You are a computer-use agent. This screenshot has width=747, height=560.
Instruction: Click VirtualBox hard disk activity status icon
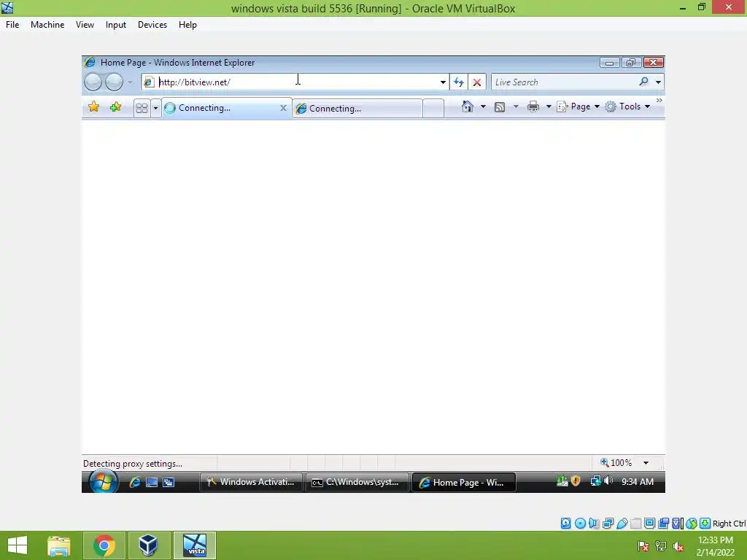tap(565, 524)
